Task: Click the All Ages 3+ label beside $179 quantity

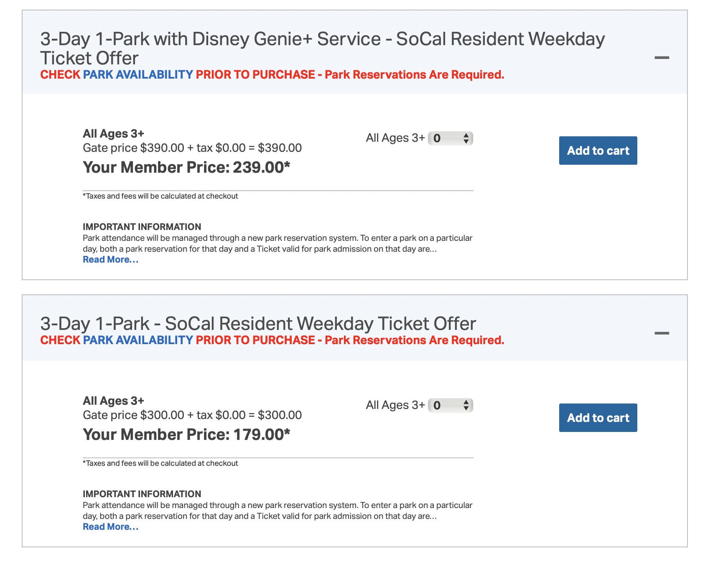Action: [395, 405]
